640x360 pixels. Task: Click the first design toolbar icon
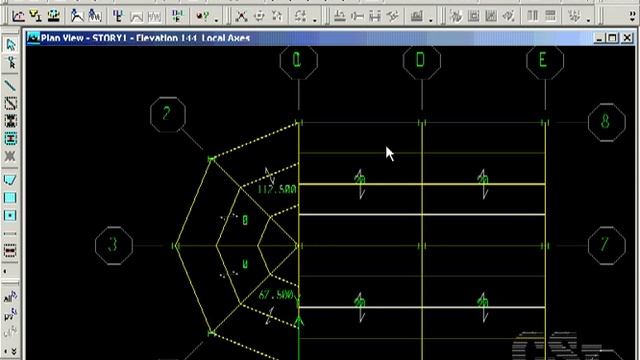(x=456, y=16)
